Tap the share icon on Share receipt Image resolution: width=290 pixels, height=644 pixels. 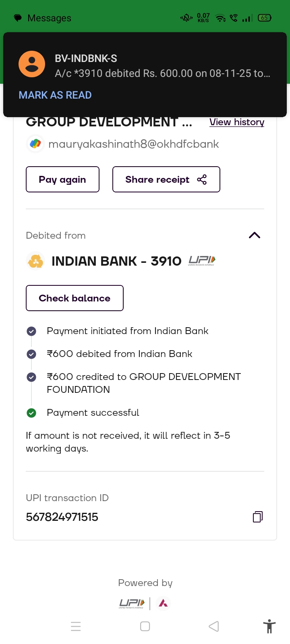(202, 180)
